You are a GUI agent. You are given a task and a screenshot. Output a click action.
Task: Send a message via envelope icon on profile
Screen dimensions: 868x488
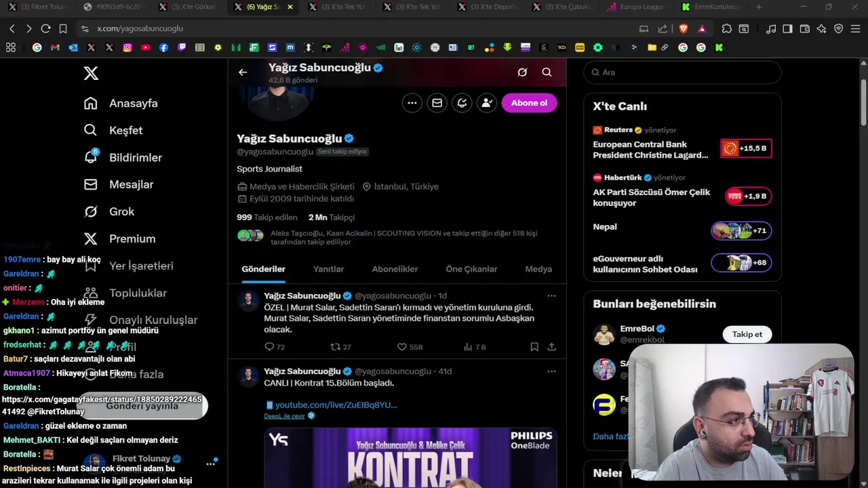click(437, 103)
